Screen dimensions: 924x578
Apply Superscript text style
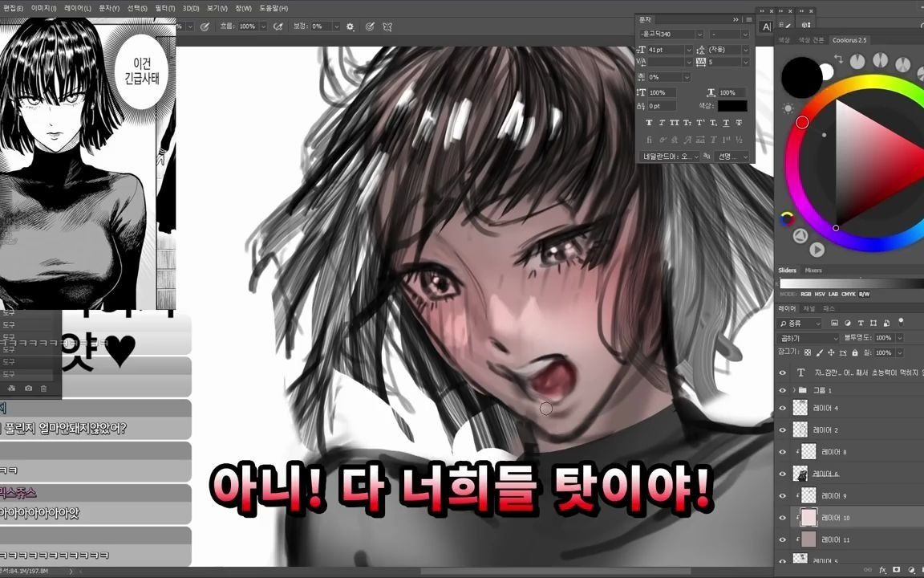pyautogui.click(x=701, y=123)
